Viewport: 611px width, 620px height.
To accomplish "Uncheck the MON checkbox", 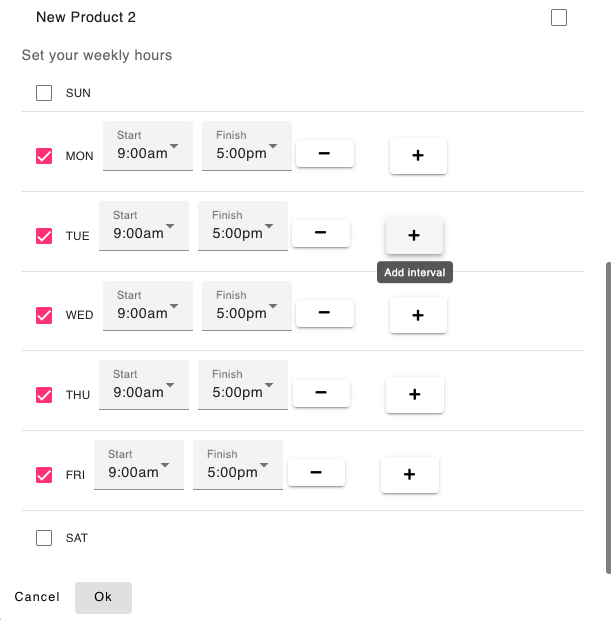I will tap(44, 156).
